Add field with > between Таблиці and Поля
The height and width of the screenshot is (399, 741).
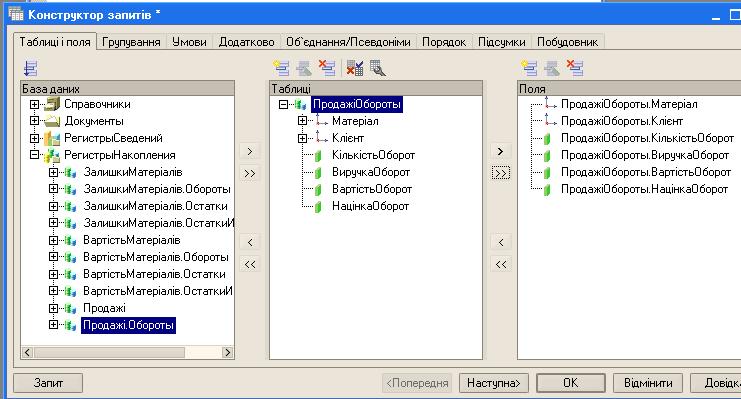click(501, 151)
